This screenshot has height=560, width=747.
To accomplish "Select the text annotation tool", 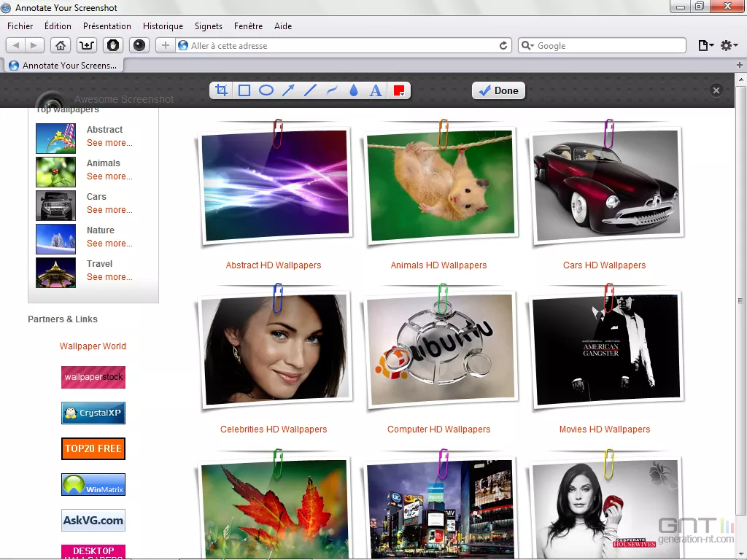I will (376, 90).
